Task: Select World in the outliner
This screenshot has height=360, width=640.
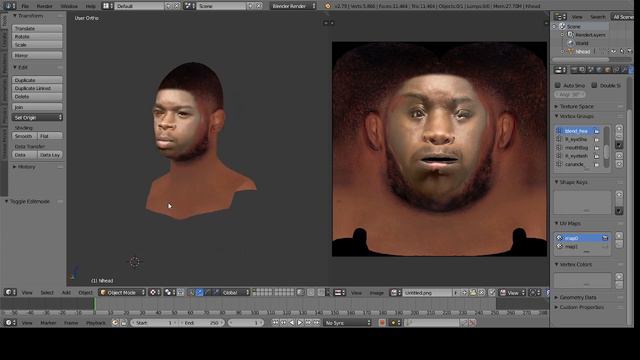Action: (582, 43)
